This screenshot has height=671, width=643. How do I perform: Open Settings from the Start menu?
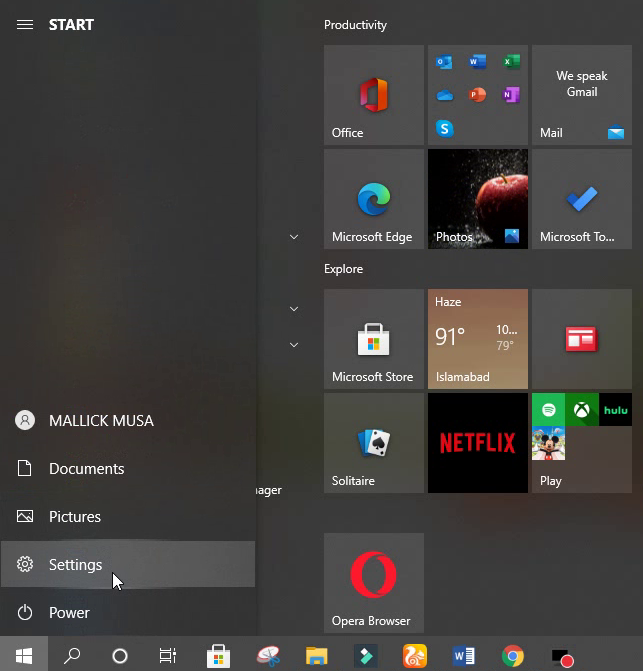(x=127, y=564)
